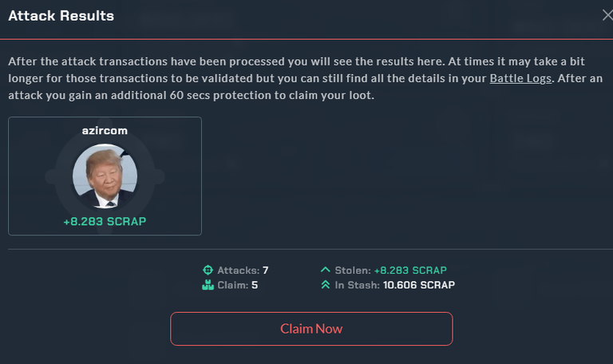This screenshot has height=364, width=613.
Task: Click the Attacks label text
Action: pyautogui.click(x=238, y=270)
